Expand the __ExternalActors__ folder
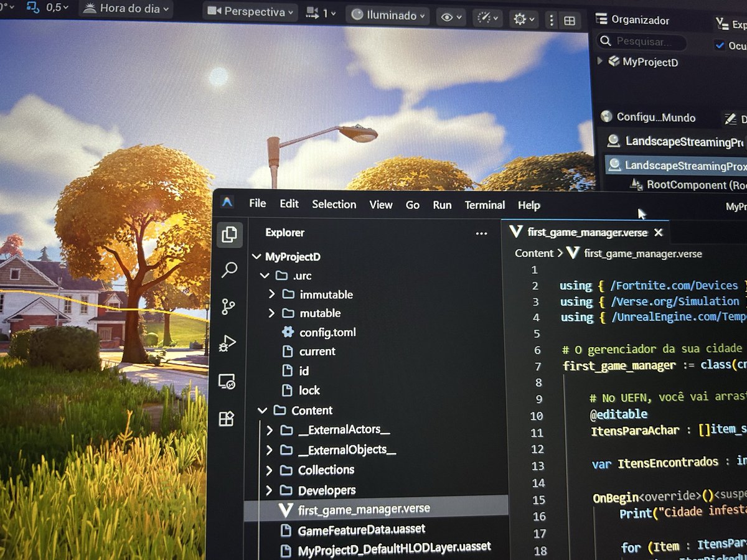The image size is (747, 560). coord(270,430)
